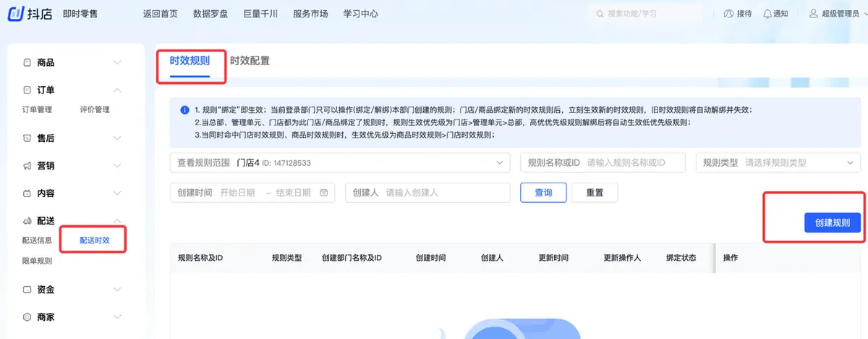Click the 营销 megaphone icon

pyautogui.click(x=27, y=166)
